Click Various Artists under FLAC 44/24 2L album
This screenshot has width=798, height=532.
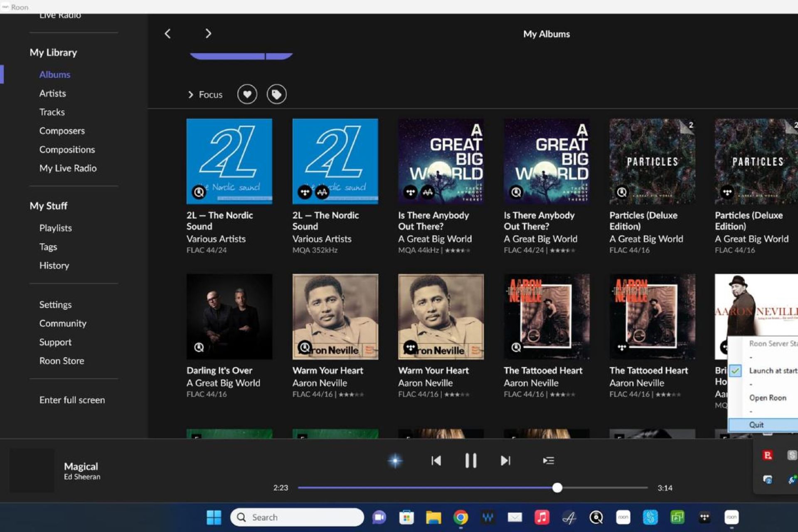coord(216,239)
